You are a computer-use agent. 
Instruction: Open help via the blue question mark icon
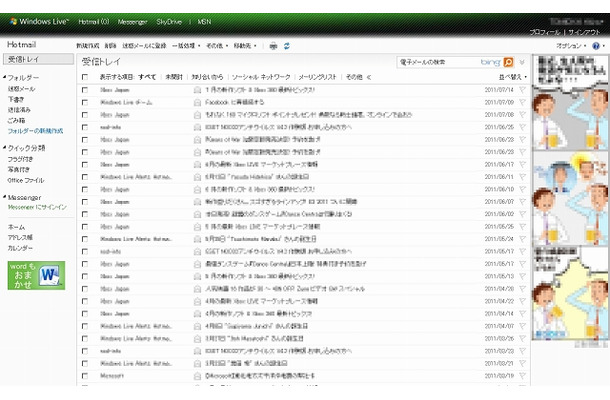pos(596,46)
